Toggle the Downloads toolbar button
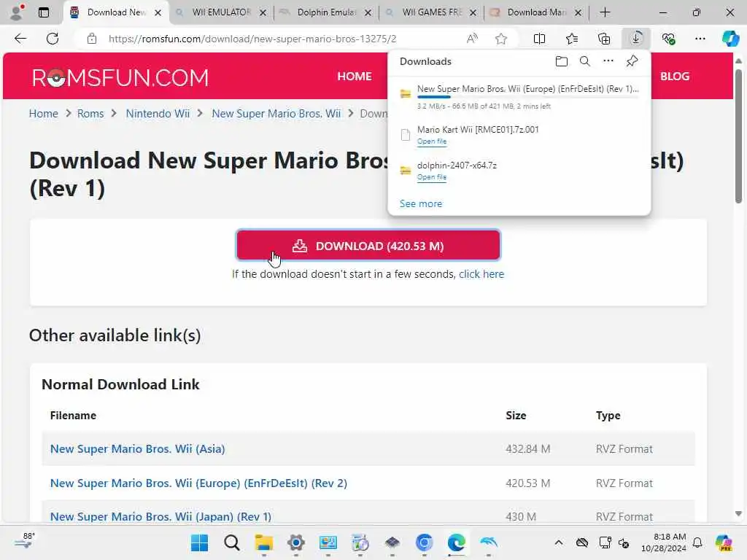Screen dimensions: 747x560 [x=636, y=39]
